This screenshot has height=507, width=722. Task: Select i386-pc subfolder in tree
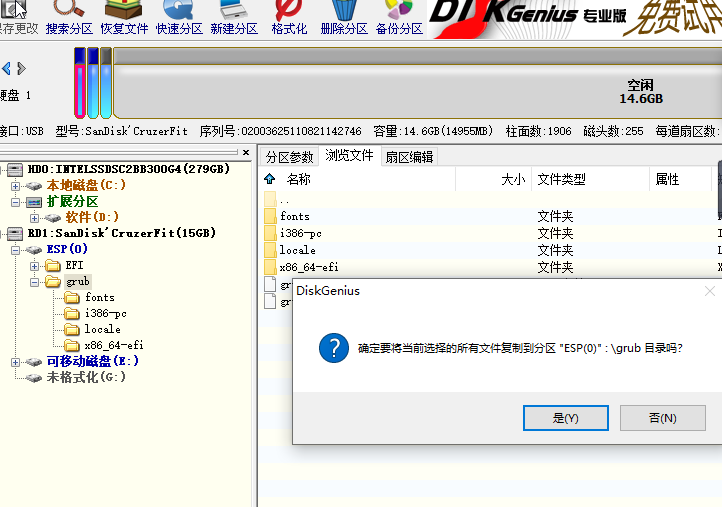(105, 314)
